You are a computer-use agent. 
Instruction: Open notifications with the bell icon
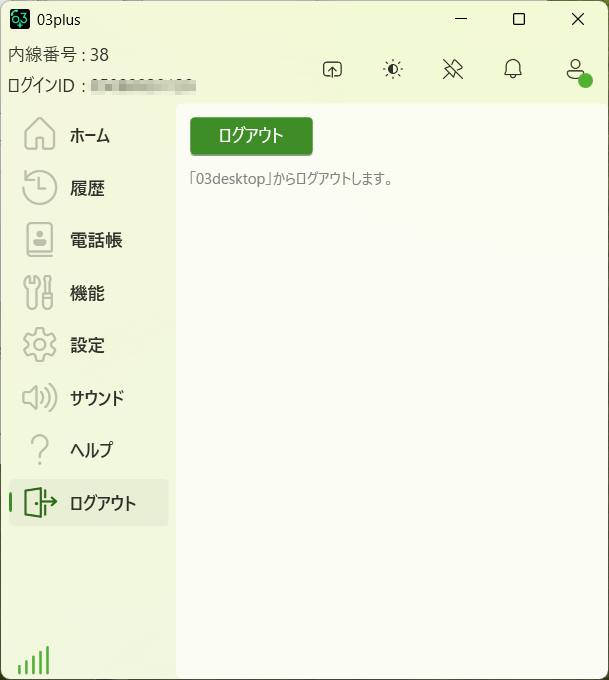[x=513, y=69]
